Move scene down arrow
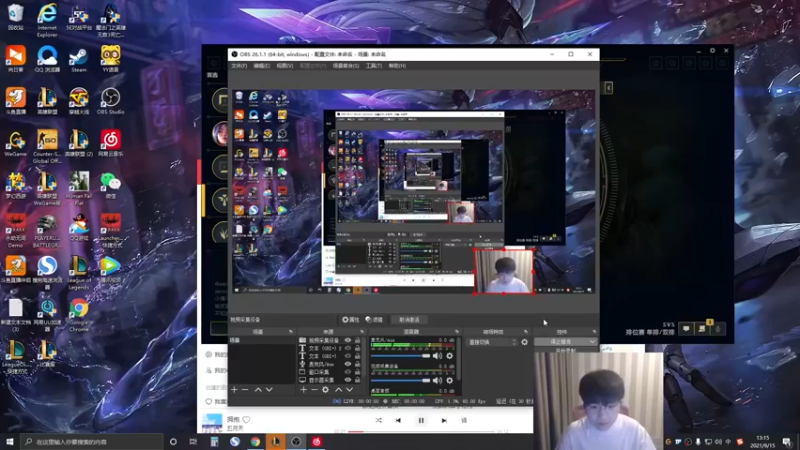This screenshot has width=800, height=450. 269,390
